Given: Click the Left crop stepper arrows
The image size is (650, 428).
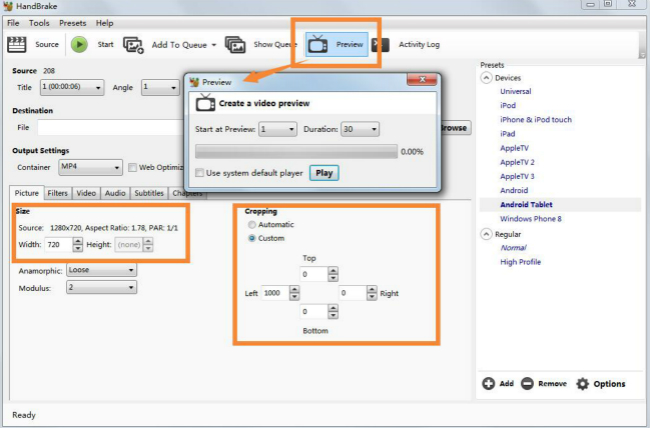Looking at the screenshot, I should point(294,293).
